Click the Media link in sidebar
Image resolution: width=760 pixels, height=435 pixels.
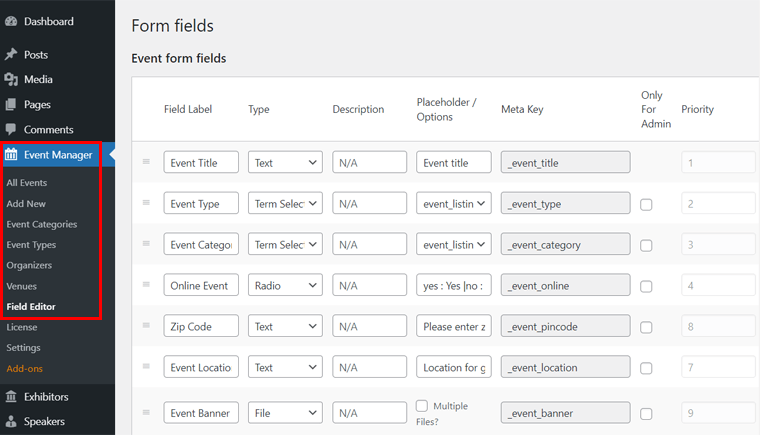coord(38,79)
